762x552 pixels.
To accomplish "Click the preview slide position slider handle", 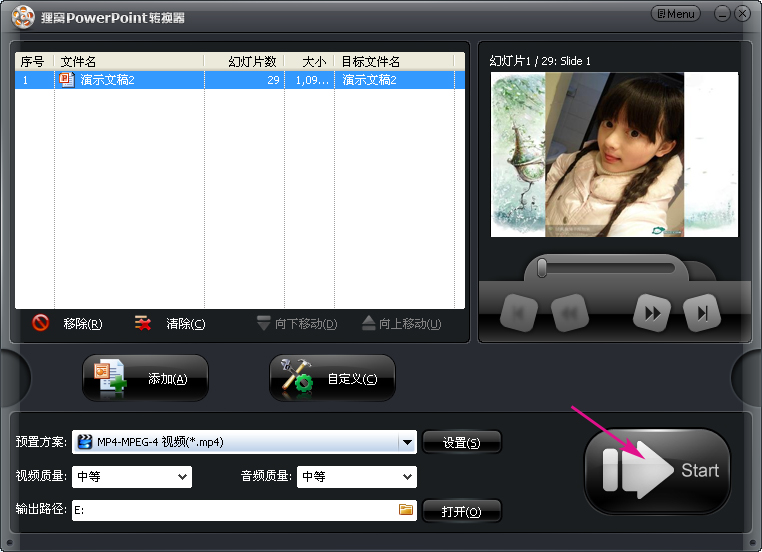I will pyautogui.click(x=541, y=268).
